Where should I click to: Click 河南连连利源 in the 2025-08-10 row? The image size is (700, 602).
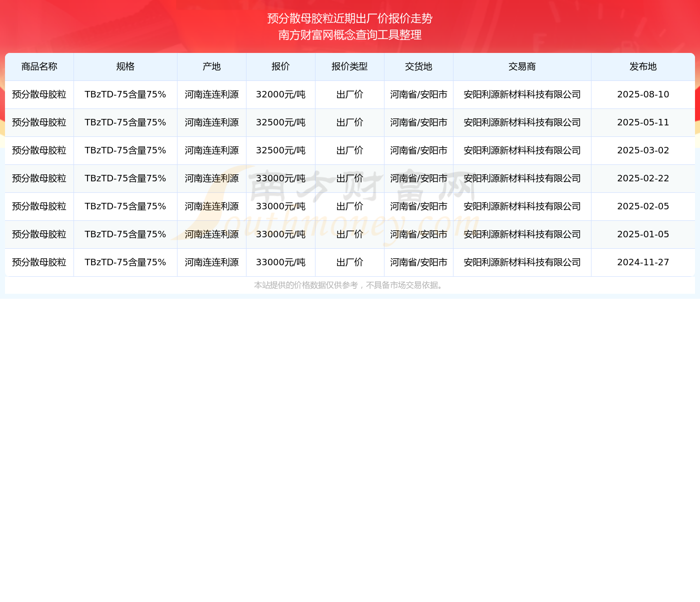(211, 94)
